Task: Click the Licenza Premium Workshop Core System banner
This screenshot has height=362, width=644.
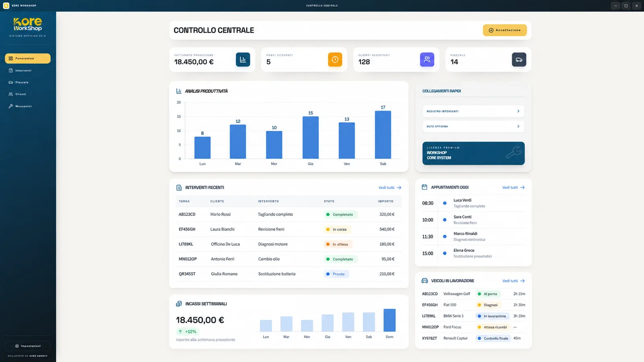Action: pos(473,153)
